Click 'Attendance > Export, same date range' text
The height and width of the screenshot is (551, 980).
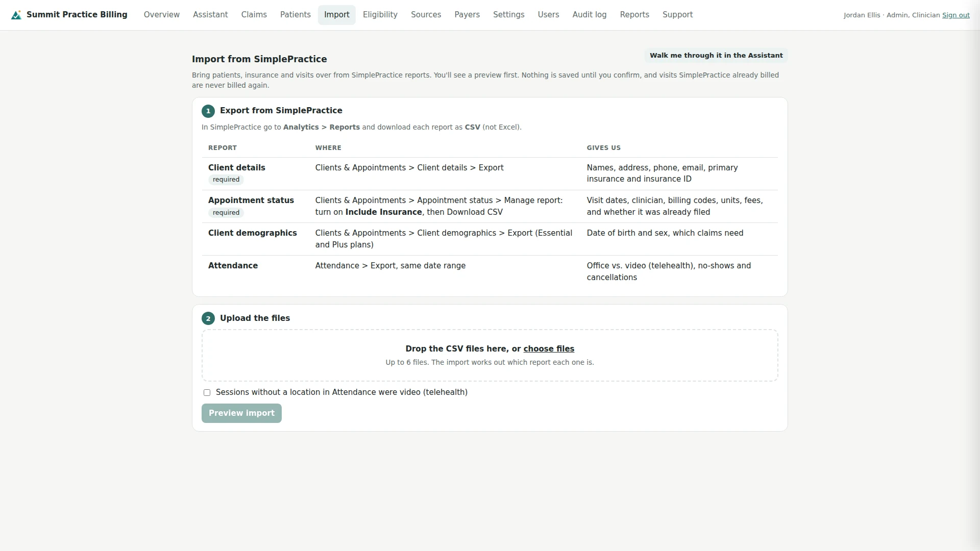pyautogui.click(x=390, y=266)
